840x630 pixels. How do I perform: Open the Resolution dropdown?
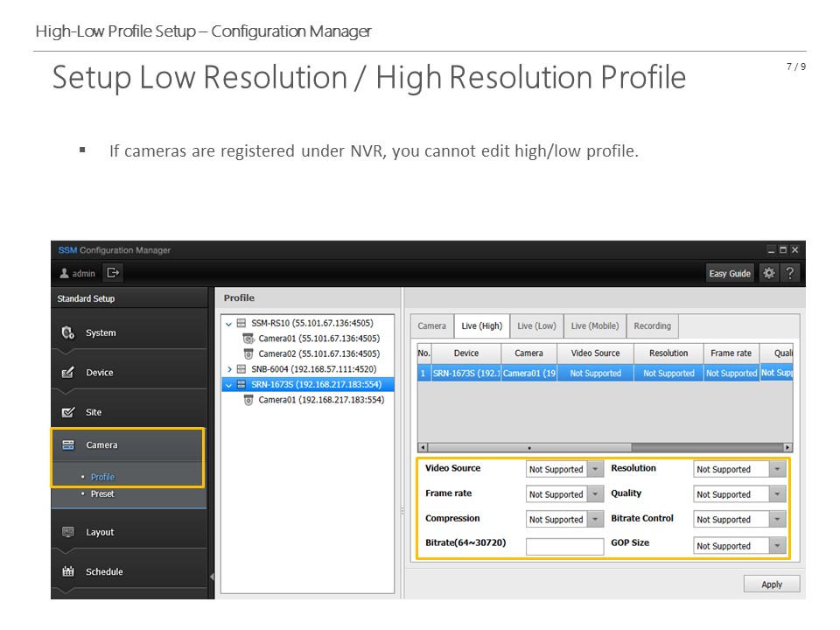[777, 469]
